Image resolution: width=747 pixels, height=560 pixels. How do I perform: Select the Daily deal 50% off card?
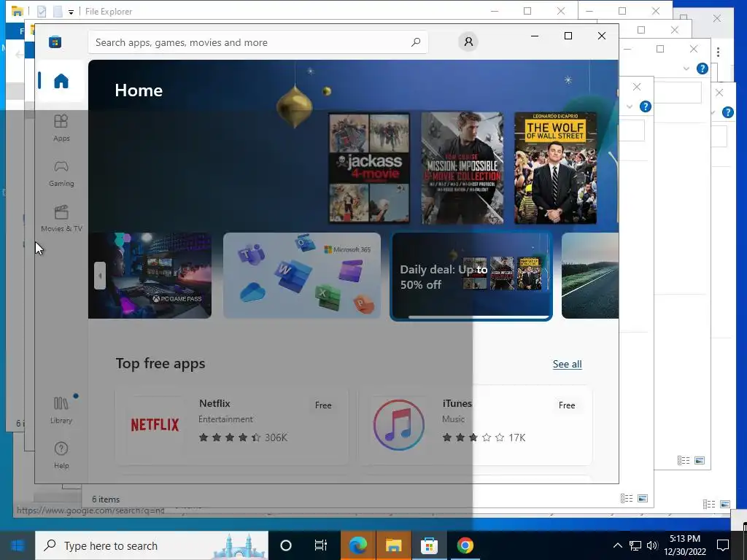[471, 276]
